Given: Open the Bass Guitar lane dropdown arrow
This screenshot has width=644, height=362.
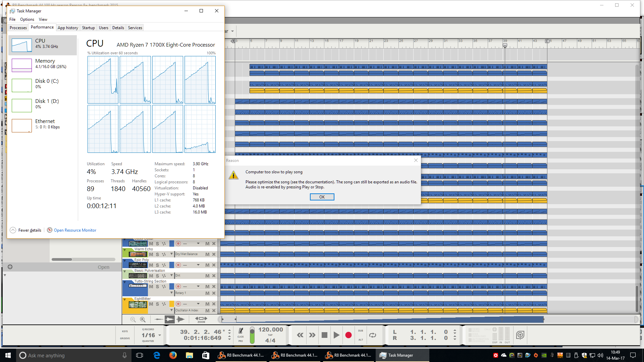Looking at the screenshot, I should point(198,244).
